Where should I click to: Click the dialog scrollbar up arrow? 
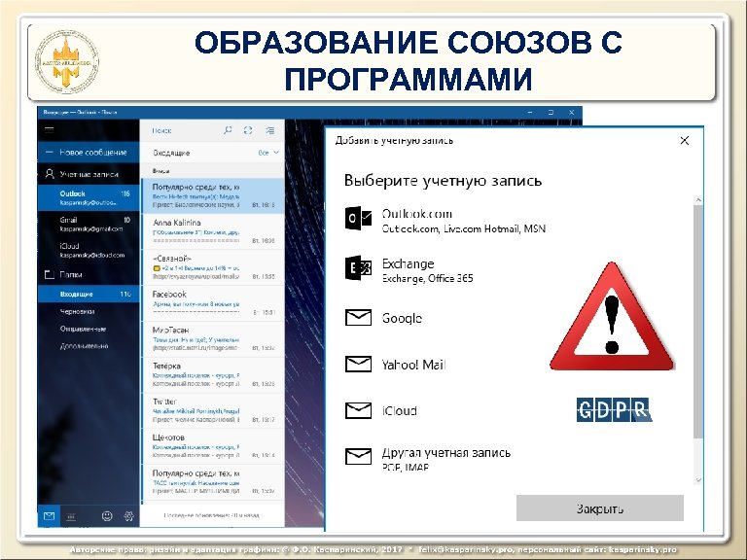[698, 200]
